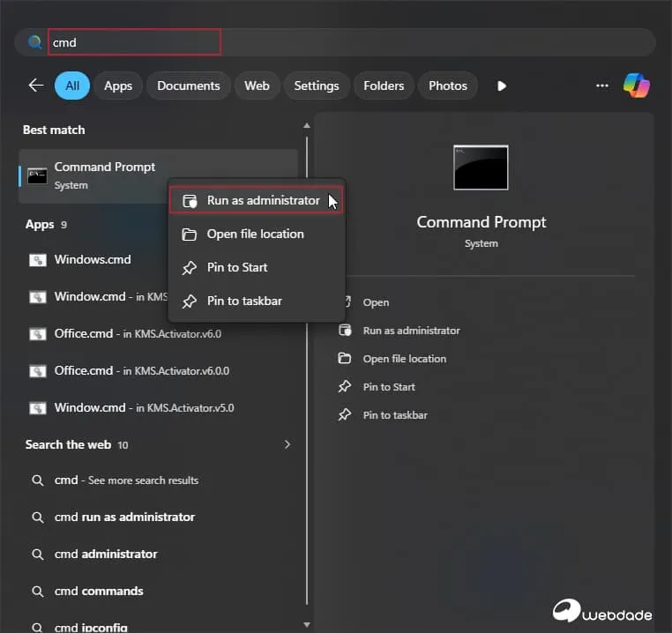Click Run as administrator in right panel
Image resolution: width=672 pixels, height=633 pixels.
(411, 331)
